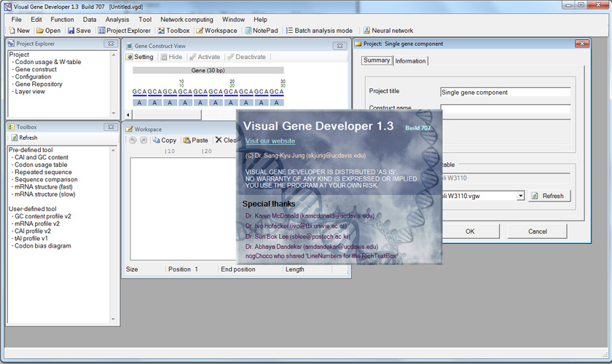
Task: Open Neural network tool
Action: tap(388, 31)
